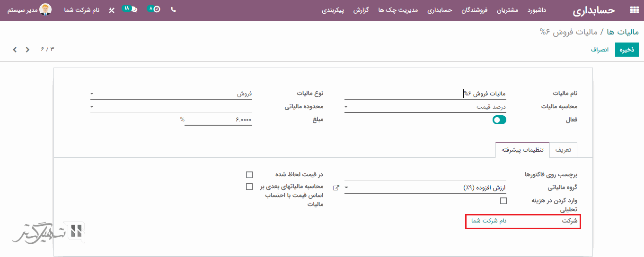Toggle the active (فعال) switch
The height and width of the screenshot is (257, 644).
pyautogui.click(x=499, y=120)
